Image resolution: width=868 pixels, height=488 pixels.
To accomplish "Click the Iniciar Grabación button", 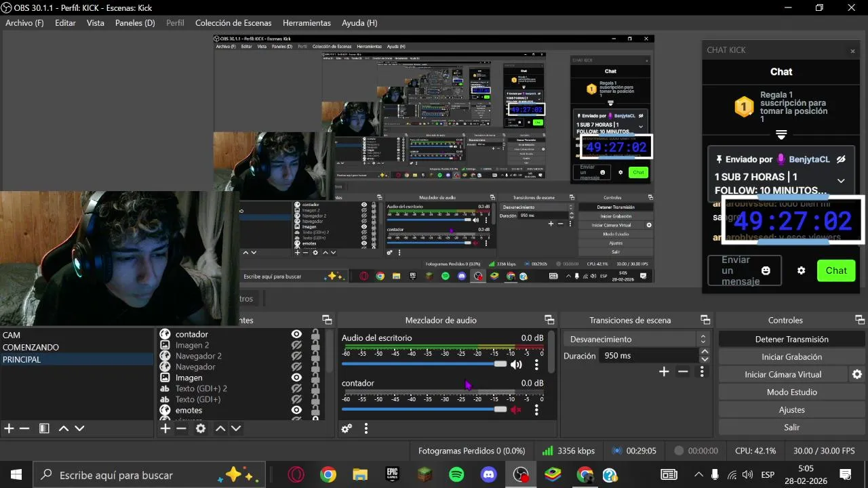I will [x=791, y=357].
